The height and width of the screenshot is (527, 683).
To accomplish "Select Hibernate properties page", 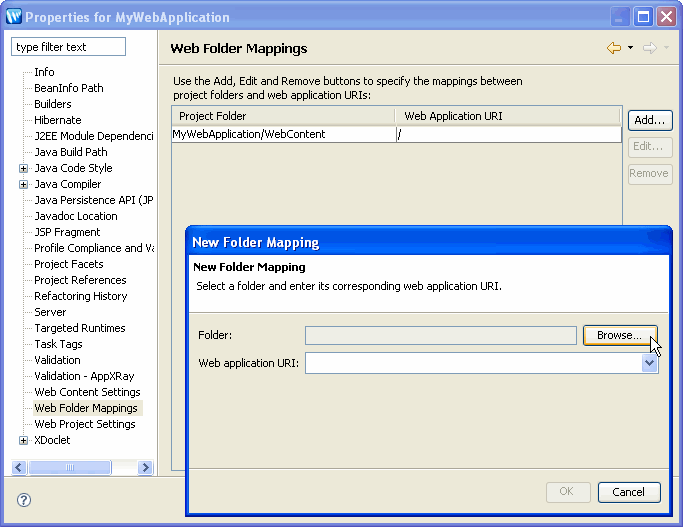I will point(58,120).
